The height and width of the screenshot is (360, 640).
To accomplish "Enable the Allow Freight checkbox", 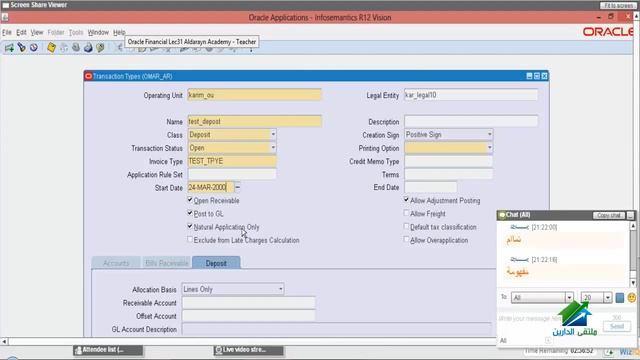I will tap(406, 213).
